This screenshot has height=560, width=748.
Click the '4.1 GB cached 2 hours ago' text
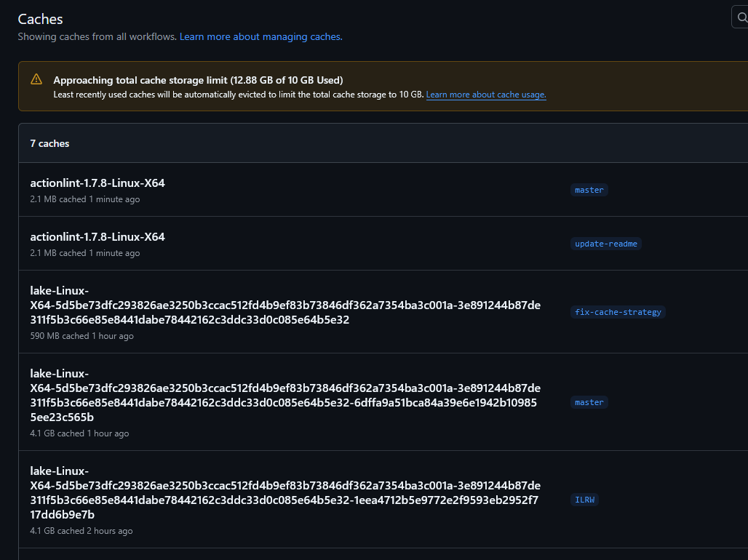pyautogui.click(x=81, y=531)
